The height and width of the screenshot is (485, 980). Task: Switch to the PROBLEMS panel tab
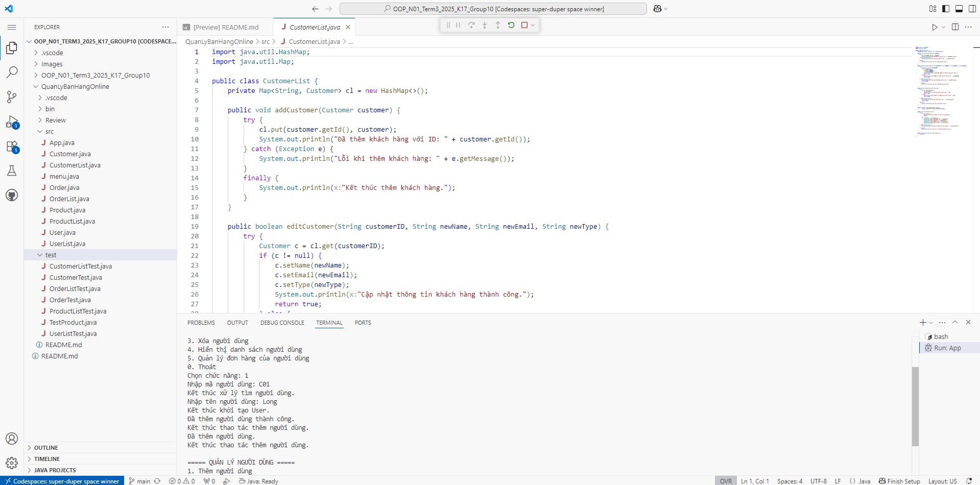tap(201, 323)
